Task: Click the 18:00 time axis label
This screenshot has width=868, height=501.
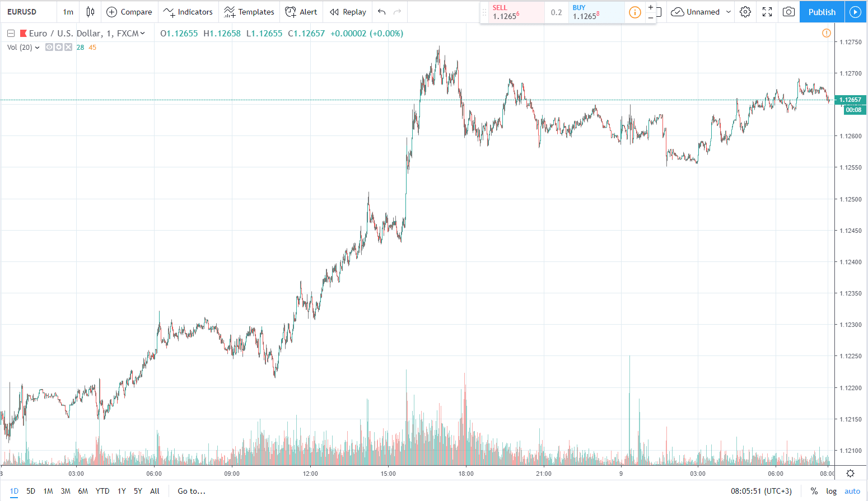Action: coord(466,474)
